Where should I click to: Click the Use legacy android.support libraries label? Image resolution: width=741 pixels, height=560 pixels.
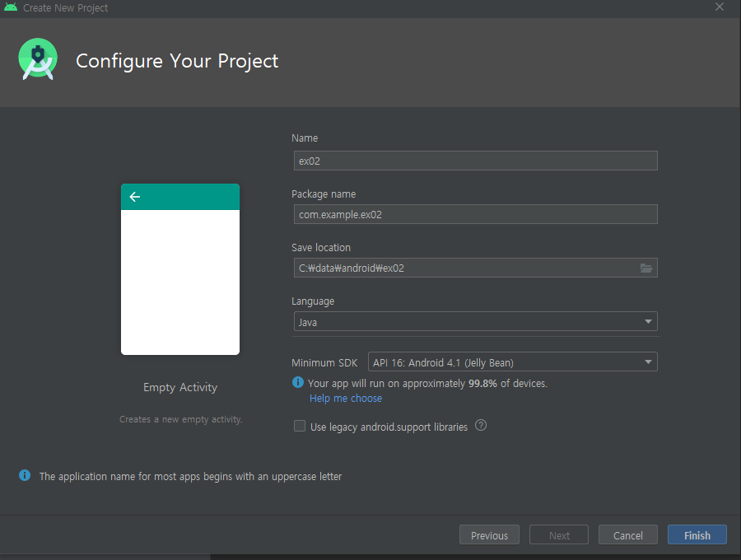pos(389,427)
